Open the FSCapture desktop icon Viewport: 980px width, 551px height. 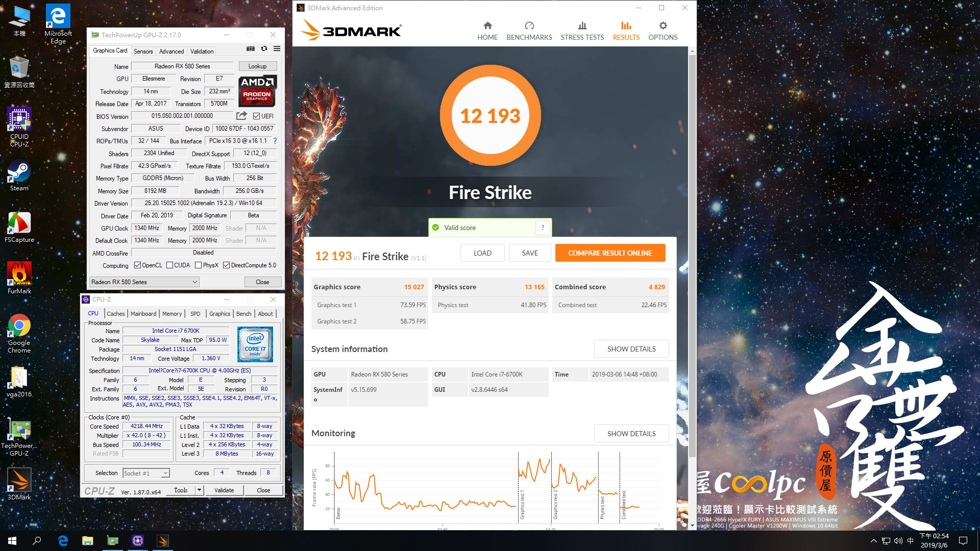[19, 227]
